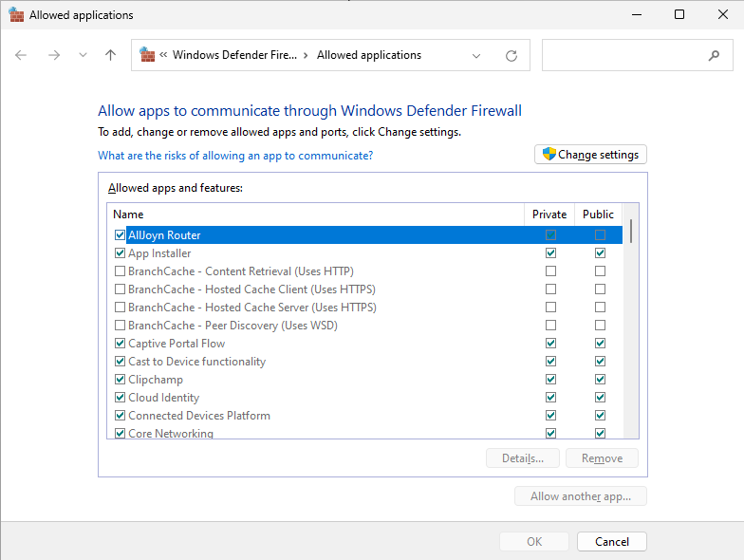Open the recent locations dropdown chevron

click(84, 55)
